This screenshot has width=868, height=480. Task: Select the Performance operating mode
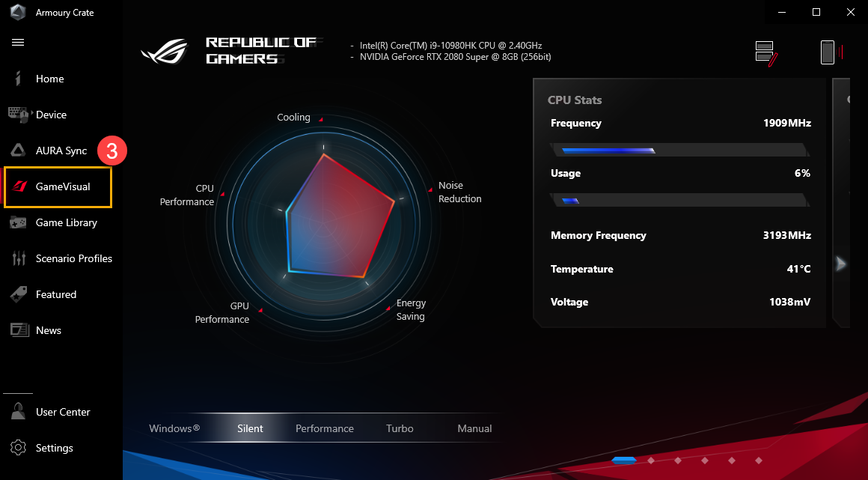325,428
